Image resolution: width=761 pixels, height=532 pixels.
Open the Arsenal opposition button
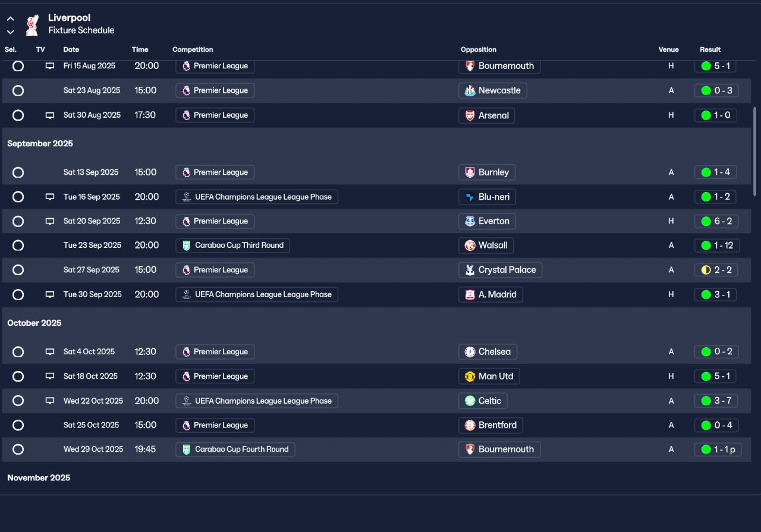point(486,115)
